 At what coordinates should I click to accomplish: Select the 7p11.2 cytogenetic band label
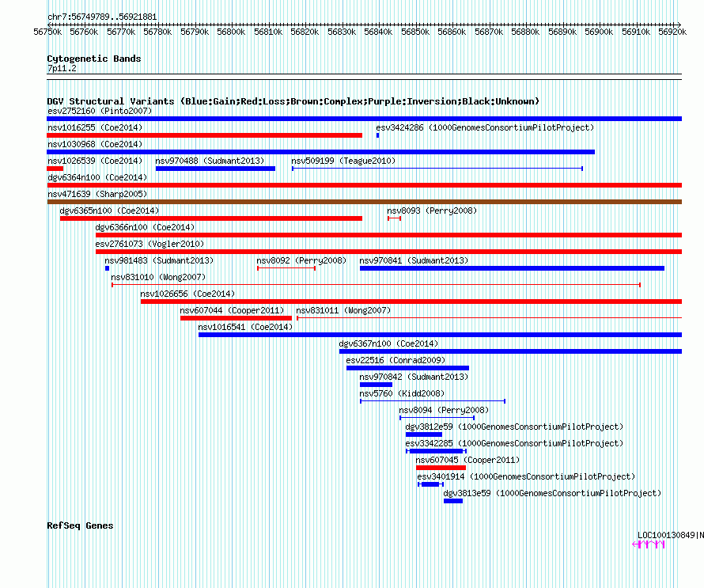click(x=62, y=68)
